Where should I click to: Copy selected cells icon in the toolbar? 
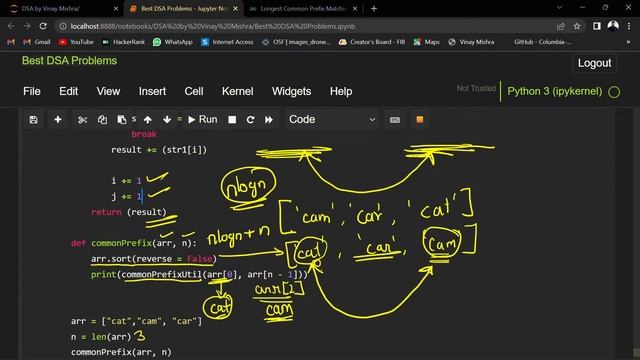tap(102, 120)
